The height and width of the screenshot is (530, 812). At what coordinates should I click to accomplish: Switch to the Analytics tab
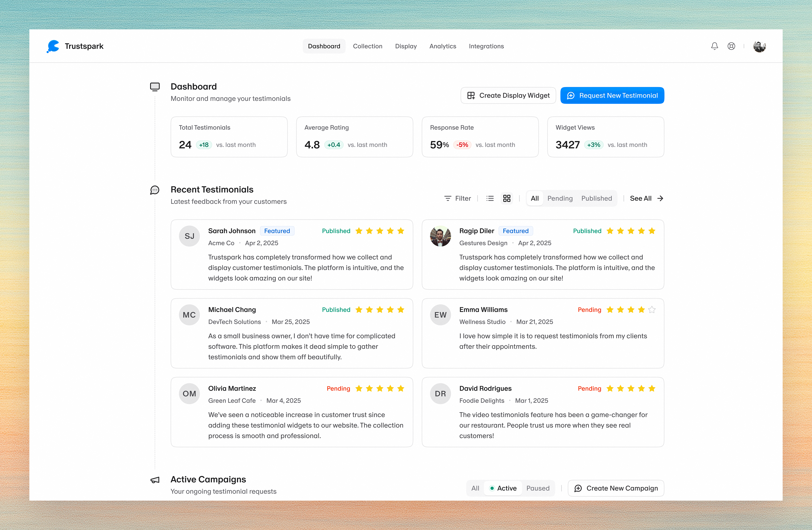pos(442,46)
